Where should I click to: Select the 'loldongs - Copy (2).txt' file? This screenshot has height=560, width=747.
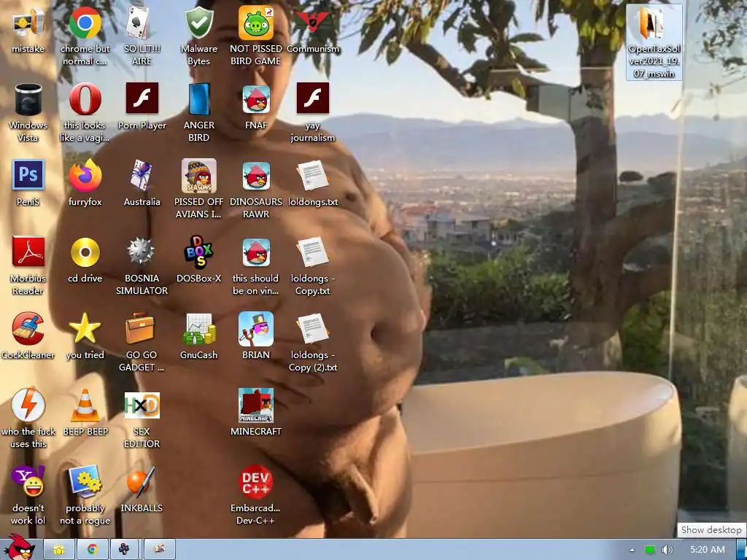[x=313, y=342]
